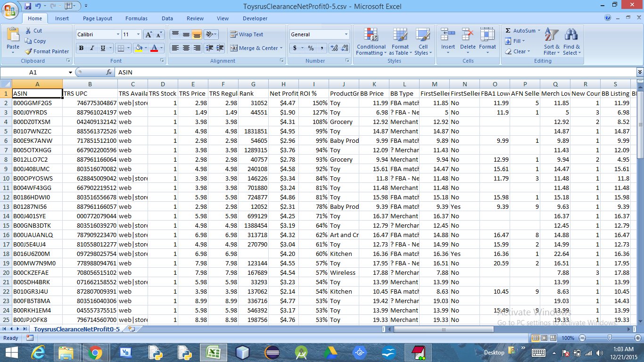This screenshot has height=362, width=644.
Task: Expand the formula bar
Action: click(640, 72)
